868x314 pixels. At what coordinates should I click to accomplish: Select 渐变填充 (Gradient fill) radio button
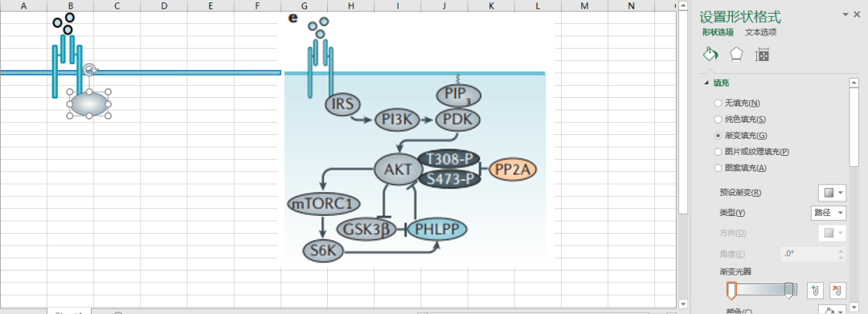point(718,135)
